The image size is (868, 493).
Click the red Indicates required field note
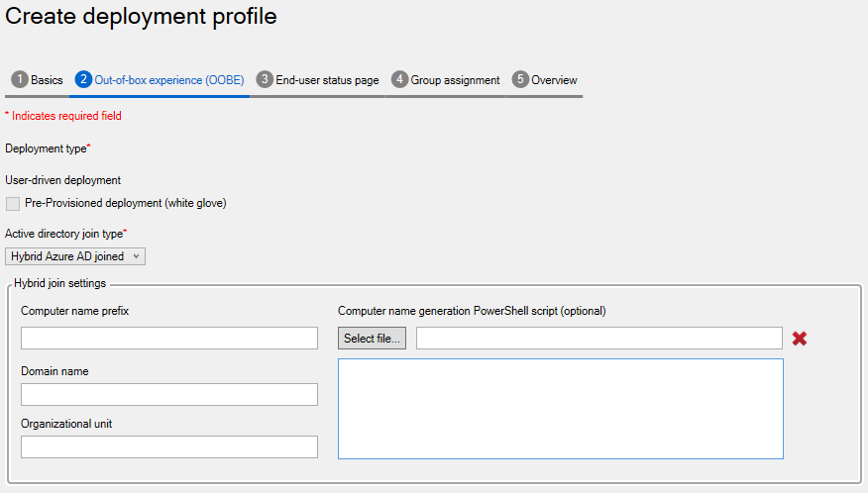[x=63, y=116]
